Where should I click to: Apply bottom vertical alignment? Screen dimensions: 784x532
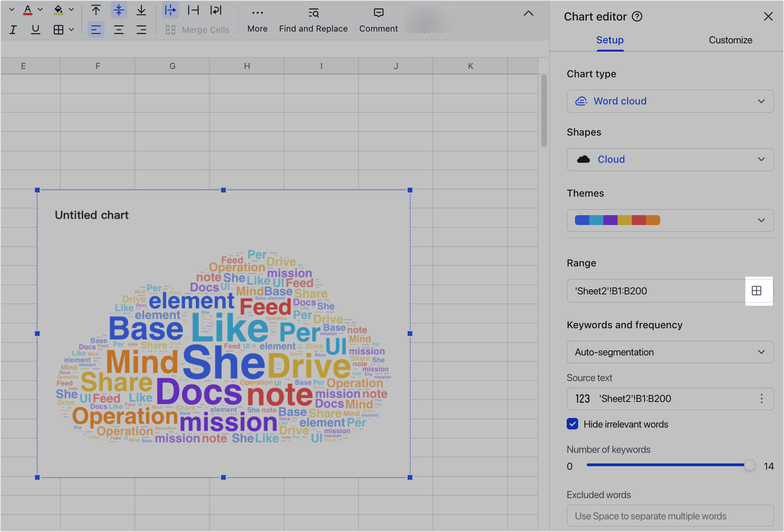point(142,10)
